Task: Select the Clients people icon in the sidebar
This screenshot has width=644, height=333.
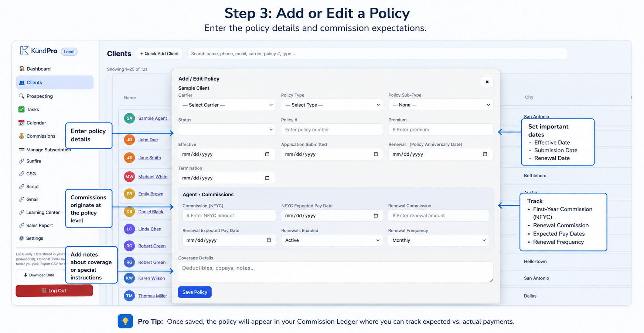Action: click(22, 82)
